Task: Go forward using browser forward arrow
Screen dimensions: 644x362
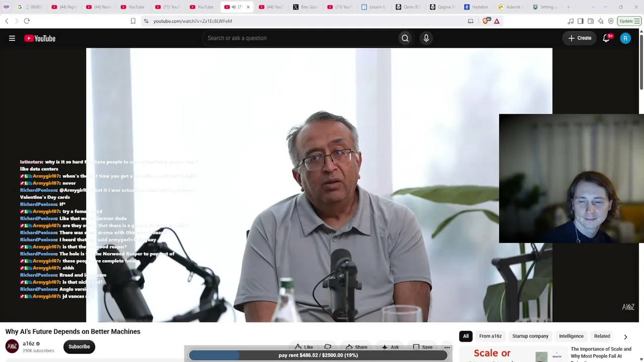Action: (x=16, y=21)
